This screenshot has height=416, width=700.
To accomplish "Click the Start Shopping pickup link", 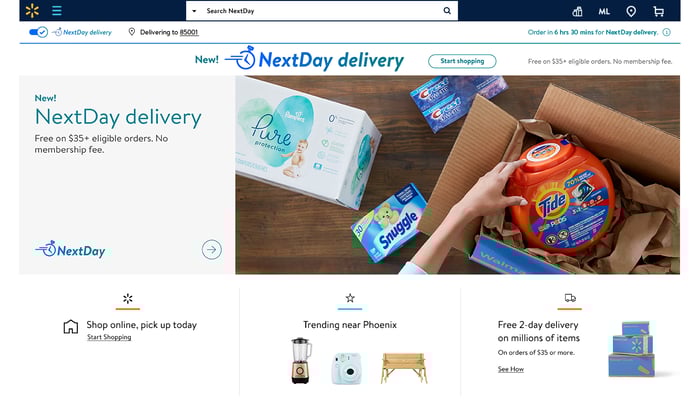I will (x=109, y=337).
